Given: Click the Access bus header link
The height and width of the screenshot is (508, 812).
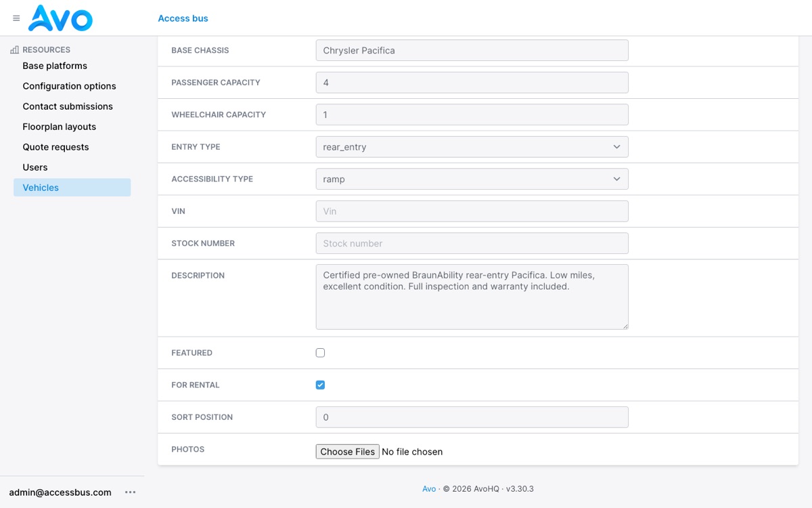Looking at the screenshot, I should click(x=183, y=18).
